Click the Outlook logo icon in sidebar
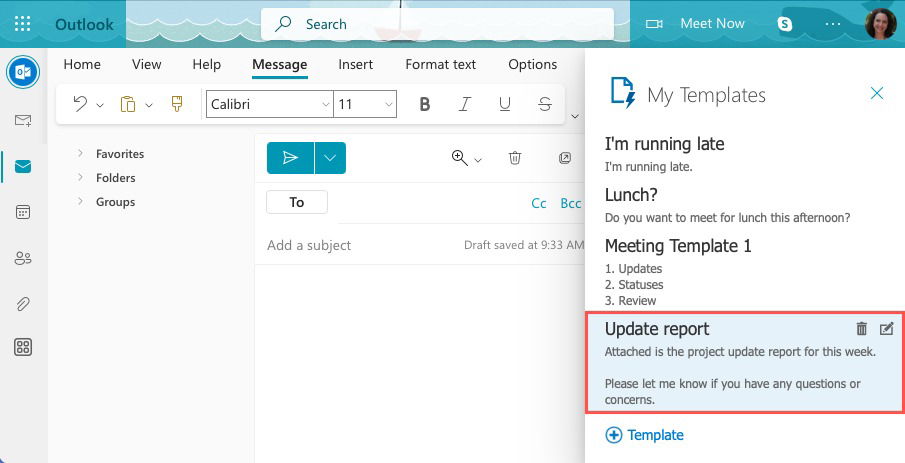This screenshot has height=463, width=905. tap(23, 72)
